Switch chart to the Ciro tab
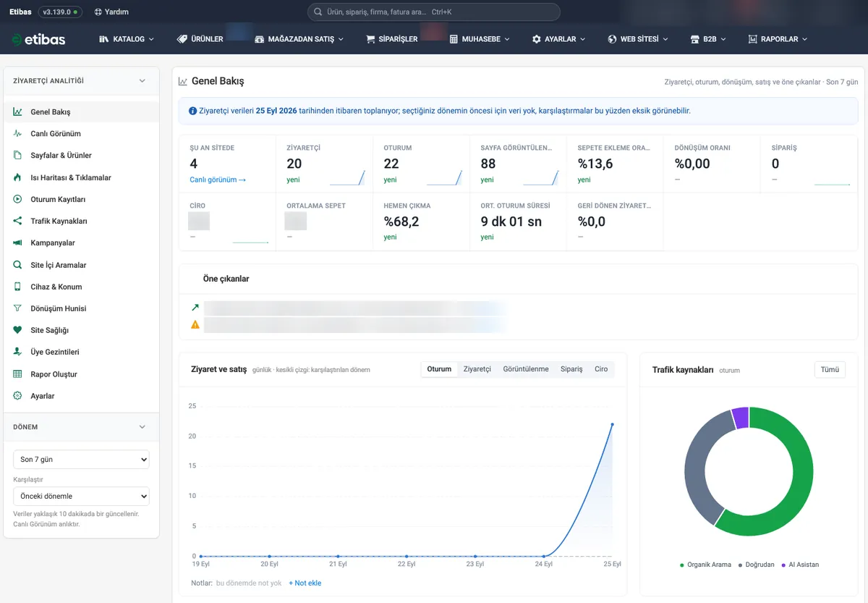 pos(601,369)
